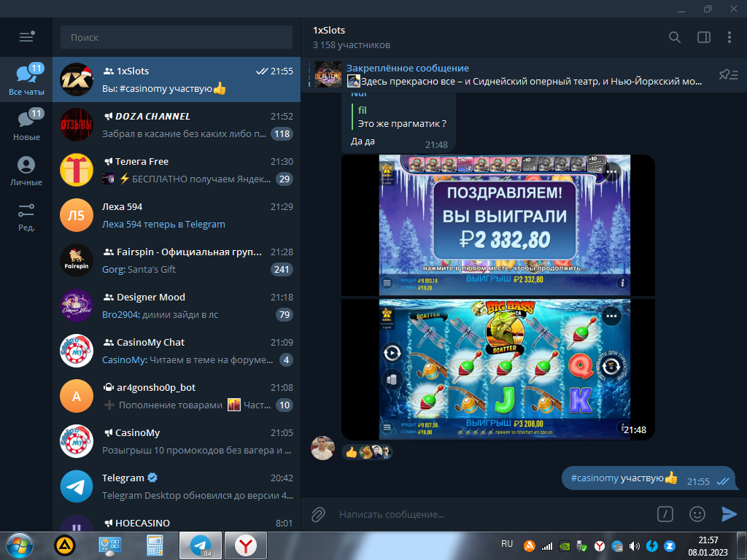Screen dimensions: 747x560
Task: Switch to the Новые folder
Action: (26, 125)
